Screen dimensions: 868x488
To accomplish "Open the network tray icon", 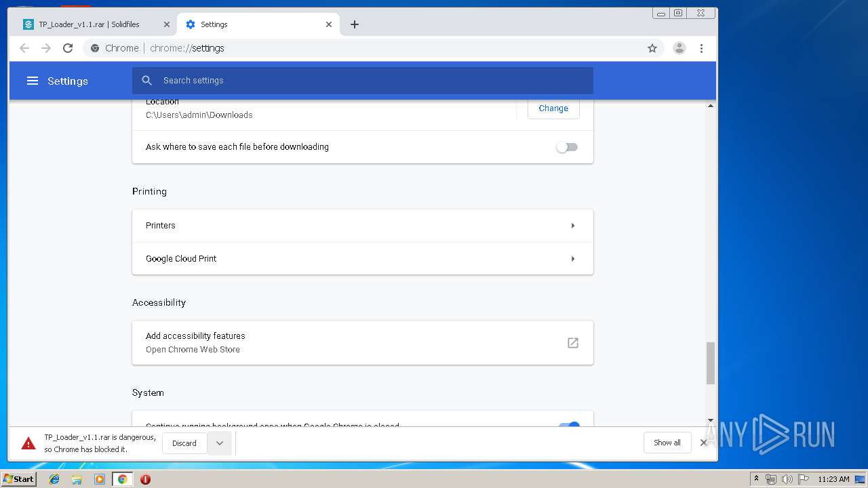I will pyautogui.click(x=771, y=479).
